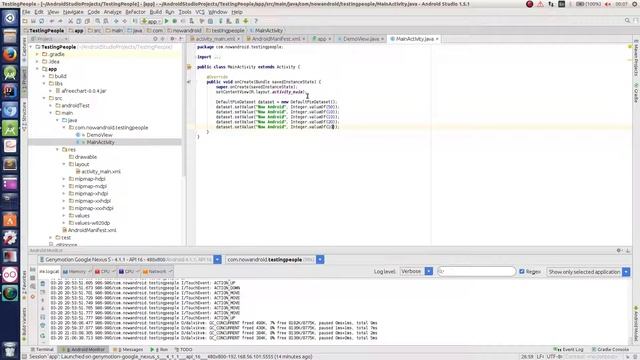This screenshot has height=360, width=640.
Task: Click the sound indicator in system tray
Action: [608, 4]
